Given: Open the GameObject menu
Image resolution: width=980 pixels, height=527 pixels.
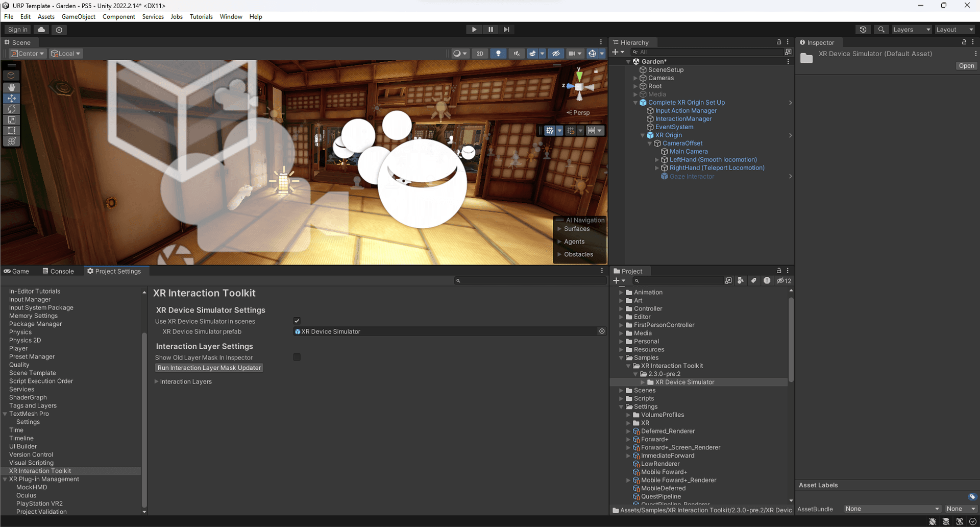Looking at the screenshot, I should [x=78, y=16].
